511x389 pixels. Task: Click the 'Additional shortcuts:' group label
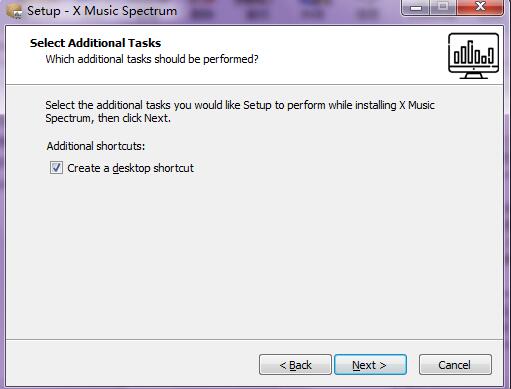click(96, 146)
